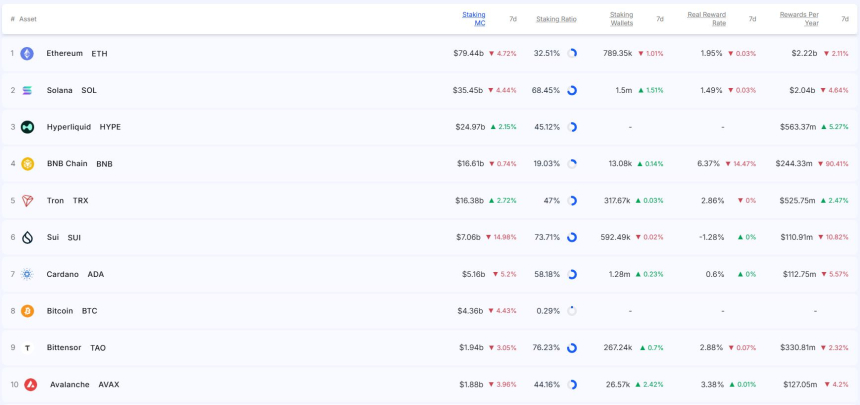Click the 26.57k staking wallets value
The width and height of the screenshot is (860, 405).
(620, 385)
